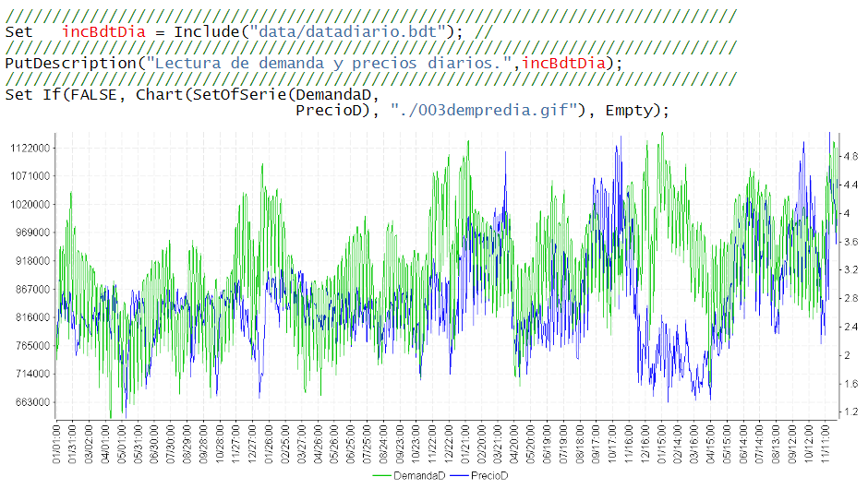The width and height of the screenshot is (868, 489).
Task: Click the 03/02:00 date axis label
Action: point(90,444)
